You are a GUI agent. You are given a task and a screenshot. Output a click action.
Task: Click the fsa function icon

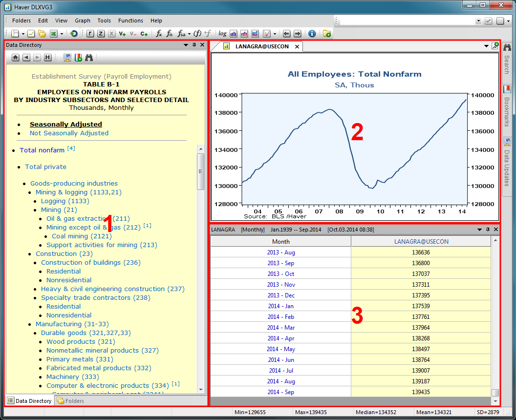[x=181, y=34]
